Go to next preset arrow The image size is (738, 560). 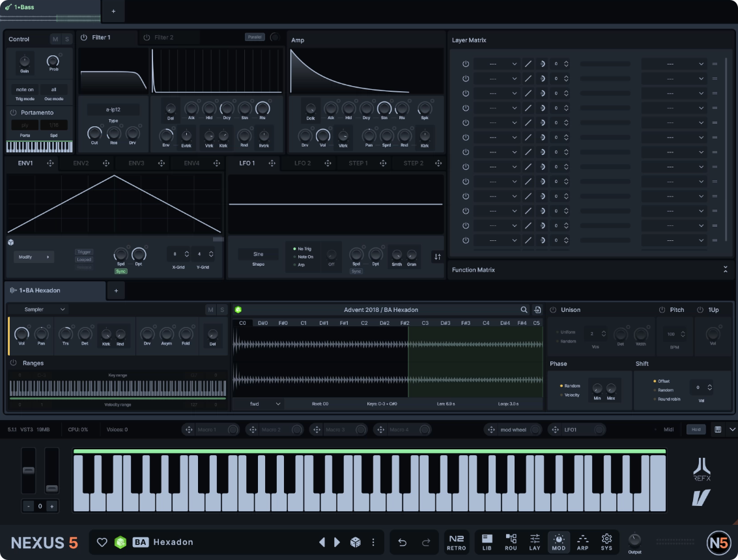click(x=337, y=542)
